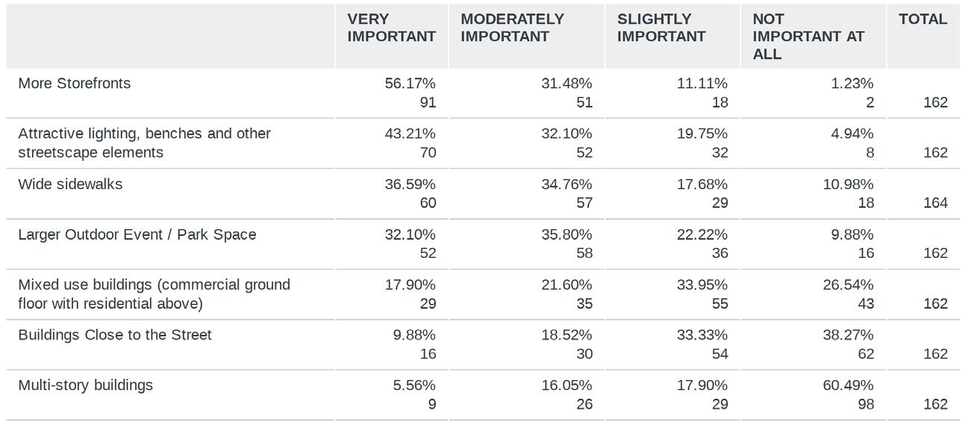The image size is (980, 434).
Task: Click the Not Important At All header
Action: tap(808, 36)
